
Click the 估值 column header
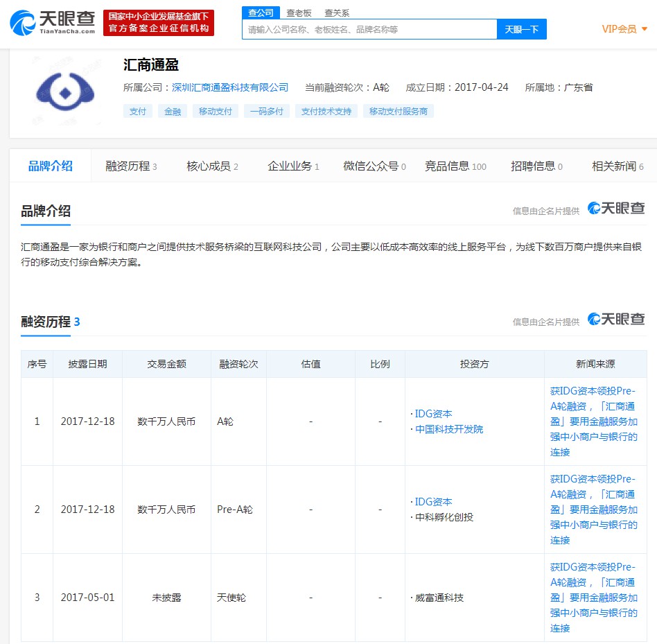point(310,364)
